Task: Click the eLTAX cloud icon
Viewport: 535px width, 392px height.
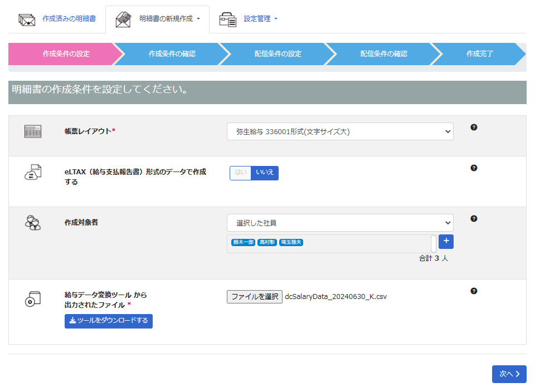Action: click(33, 172)
